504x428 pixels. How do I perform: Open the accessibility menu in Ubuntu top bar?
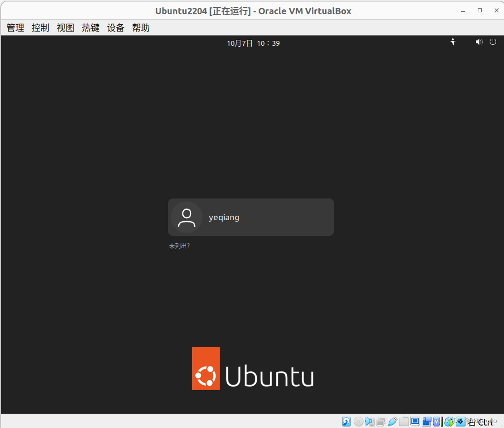[453, 42]
